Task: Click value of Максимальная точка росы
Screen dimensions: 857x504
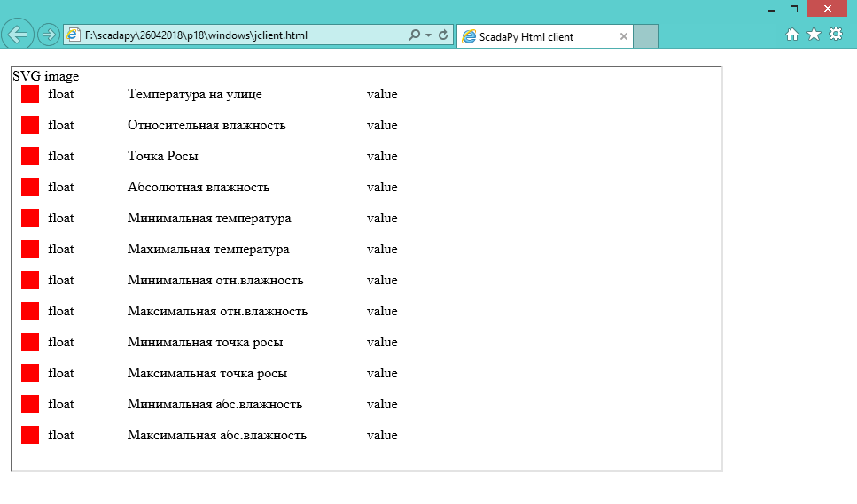Action: click(x=382, y=373)
